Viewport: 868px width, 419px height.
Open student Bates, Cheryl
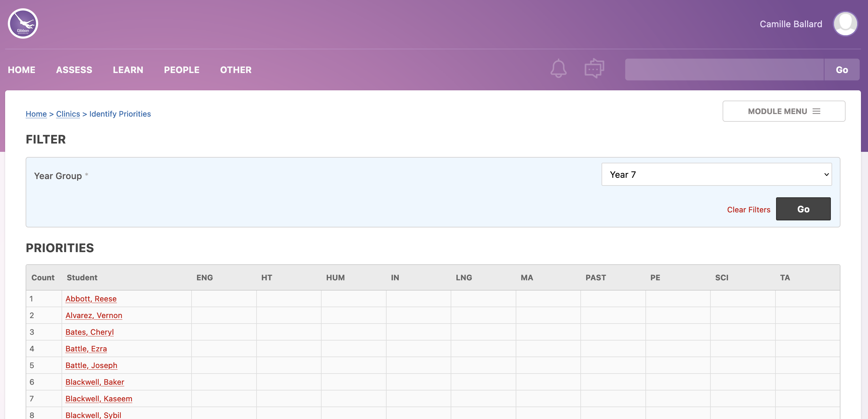click(x=90, y=332)
